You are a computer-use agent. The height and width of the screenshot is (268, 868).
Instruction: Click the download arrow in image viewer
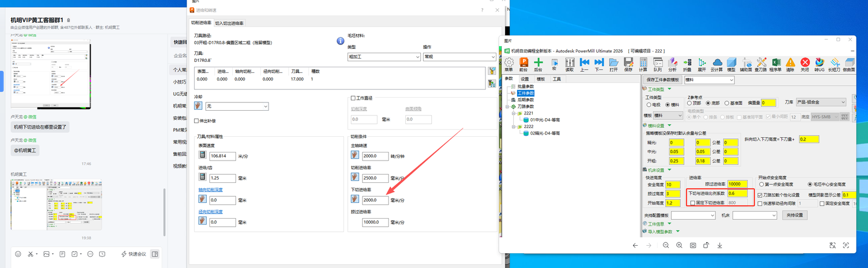720,245
